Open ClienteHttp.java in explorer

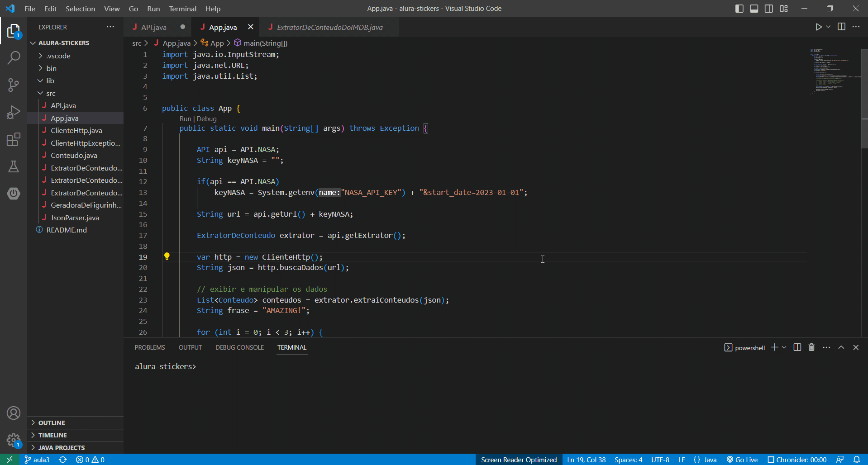click(x=76, y=130)
